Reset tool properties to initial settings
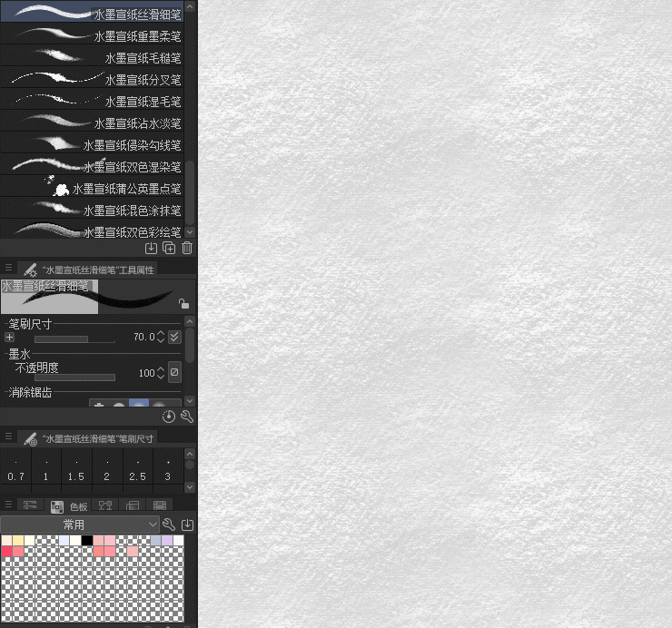This screenshot has height=628, width=672. [168, 417]
